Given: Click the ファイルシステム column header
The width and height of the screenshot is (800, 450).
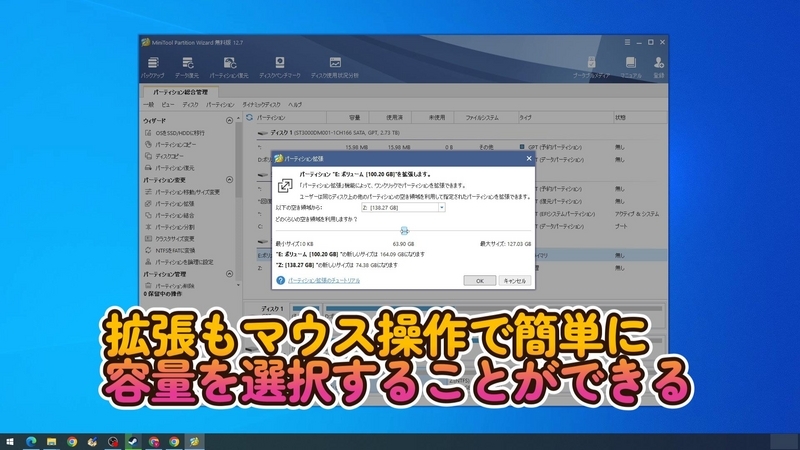Looking at the screenshot, I should pos(482,117).
